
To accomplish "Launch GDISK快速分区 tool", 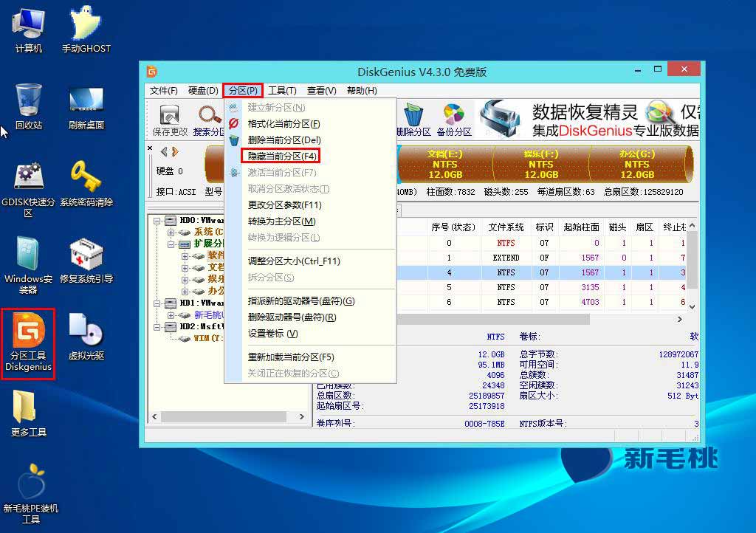I will pos(29,190).
